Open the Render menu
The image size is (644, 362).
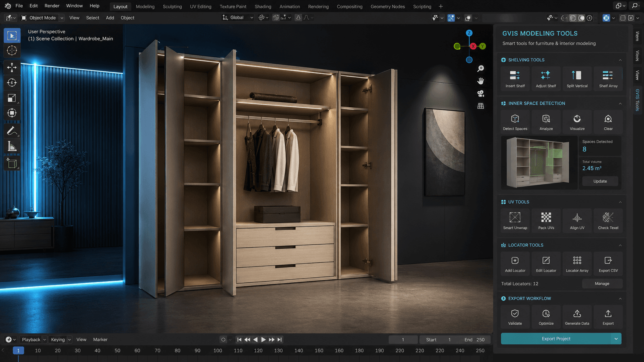[x=52, y=6]
